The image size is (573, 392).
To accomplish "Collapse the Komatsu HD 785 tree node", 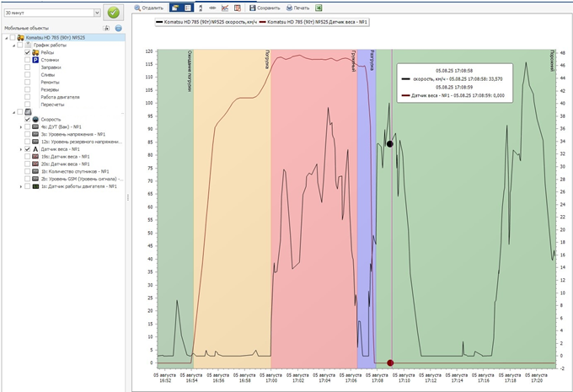I will pyautogui.click(x=6, y=38).
